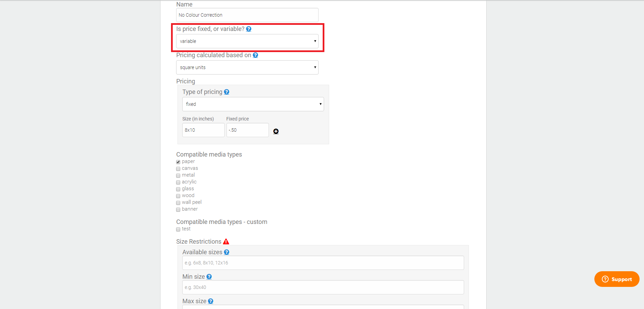
Task: Uncheck the paper media type
Action: [178, 162]
